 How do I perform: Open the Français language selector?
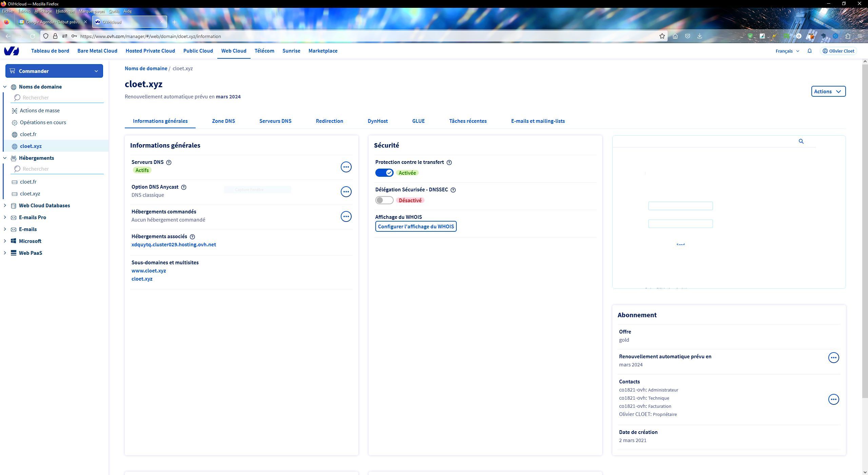pos(787,51)
